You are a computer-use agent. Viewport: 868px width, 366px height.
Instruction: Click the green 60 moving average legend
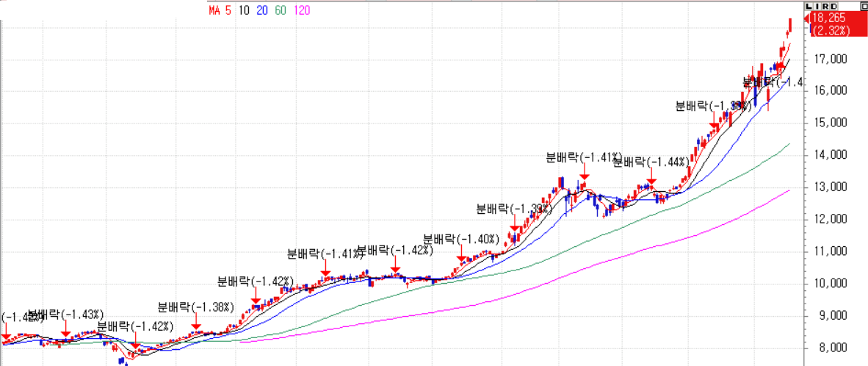[x=280, y=10]
